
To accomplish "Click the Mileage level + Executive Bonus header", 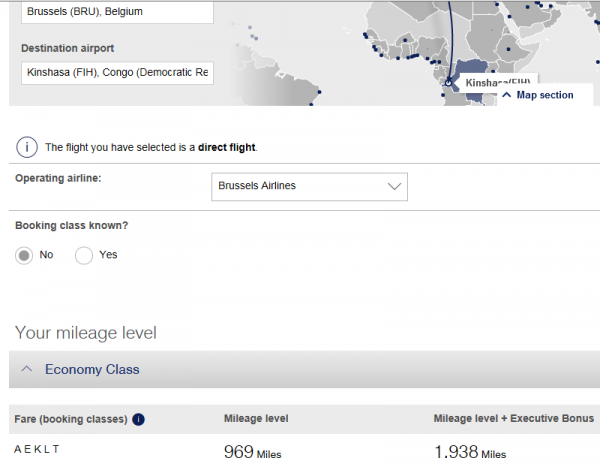I will click(514, 418).
